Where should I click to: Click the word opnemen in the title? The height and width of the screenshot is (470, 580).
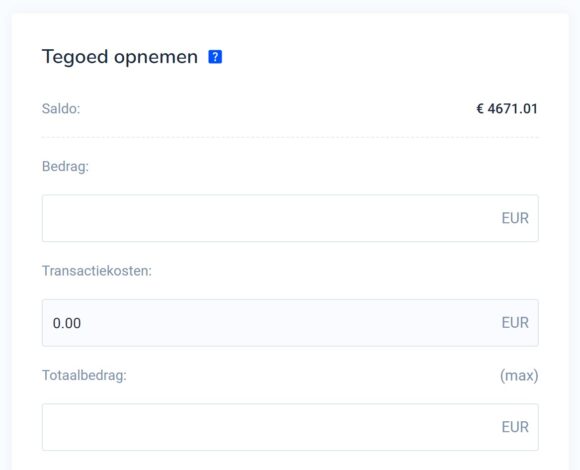(x=156, y=58)
